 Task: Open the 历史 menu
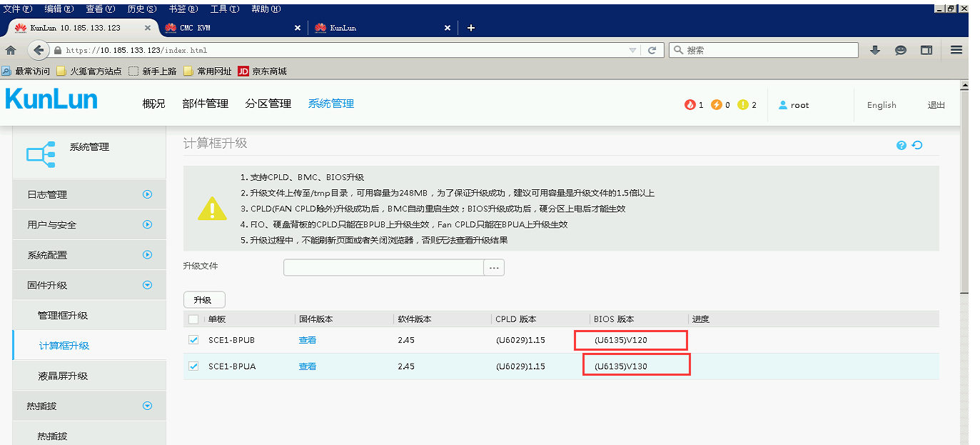(142, 9)
